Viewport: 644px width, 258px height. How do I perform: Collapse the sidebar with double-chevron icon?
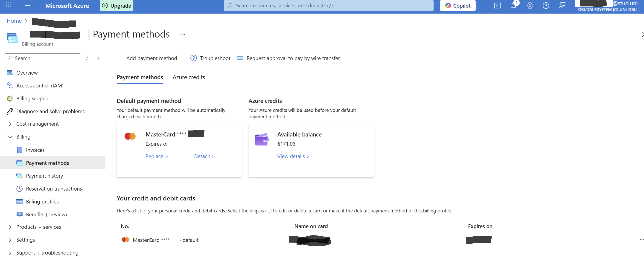[99, 58]
